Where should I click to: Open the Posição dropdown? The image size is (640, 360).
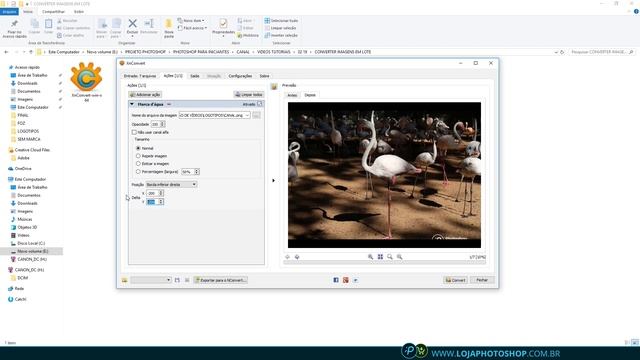[171, 184]
